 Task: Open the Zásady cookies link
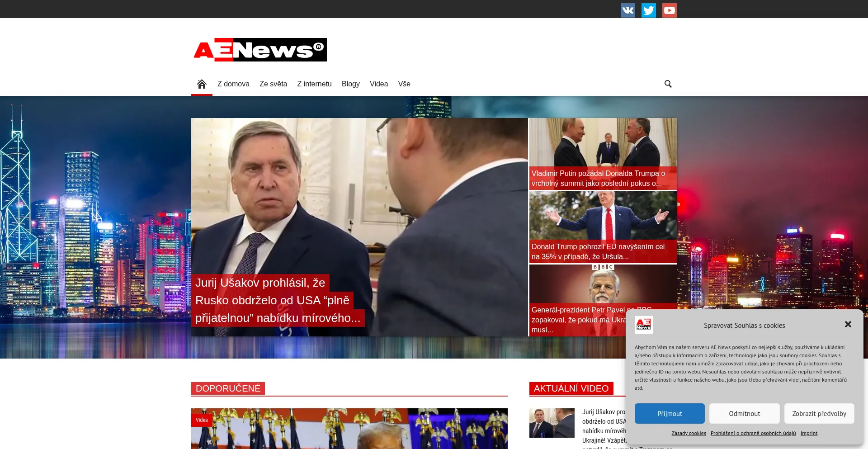point(689,433)
